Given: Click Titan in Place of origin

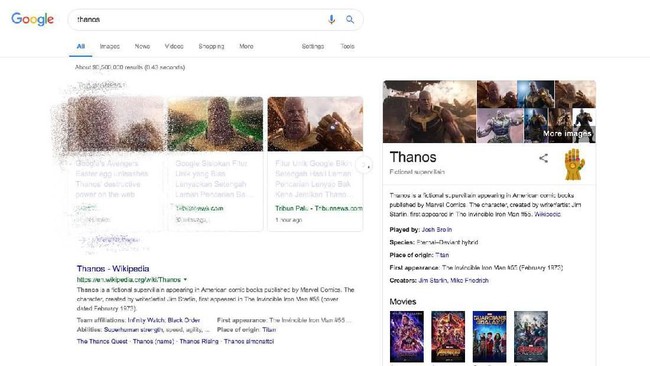Looking at the screenshot, I should click(x=442, y=255).
